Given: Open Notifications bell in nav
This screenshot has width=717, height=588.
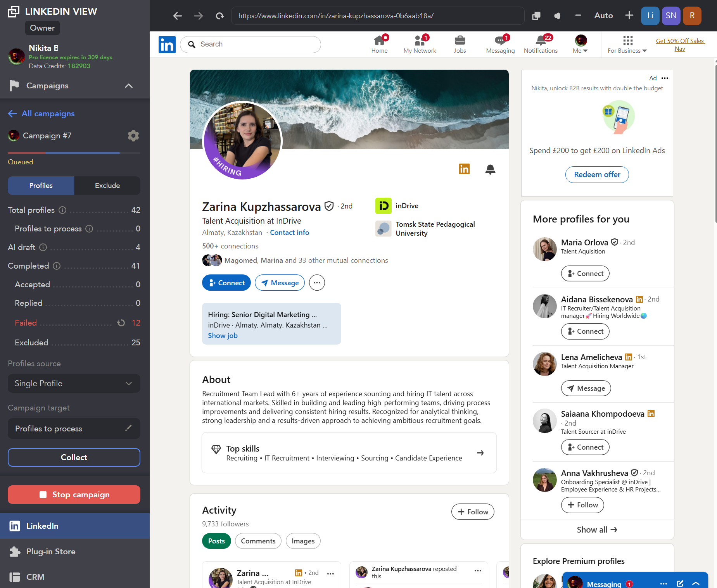Looking at the screenshot, I should 541,44.
